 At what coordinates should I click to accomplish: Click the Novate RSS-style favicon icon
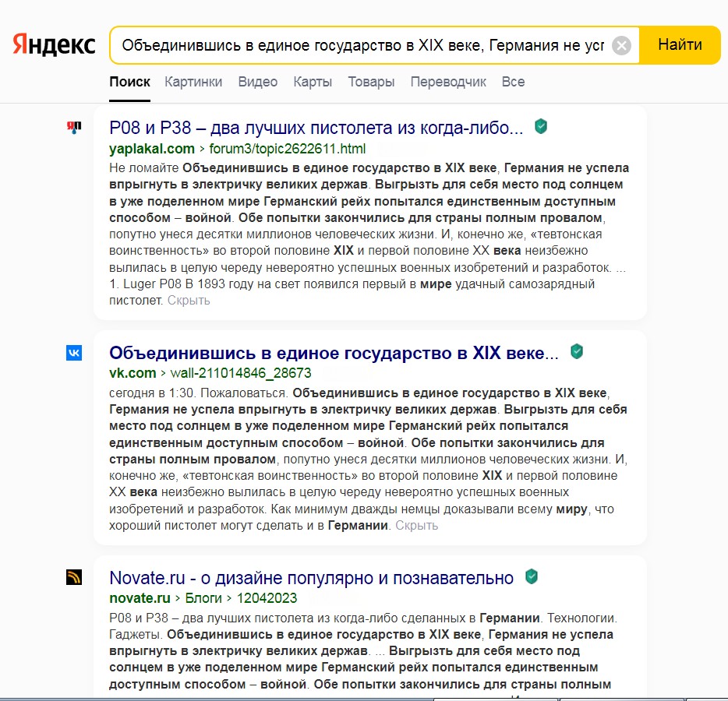(74, 577)
